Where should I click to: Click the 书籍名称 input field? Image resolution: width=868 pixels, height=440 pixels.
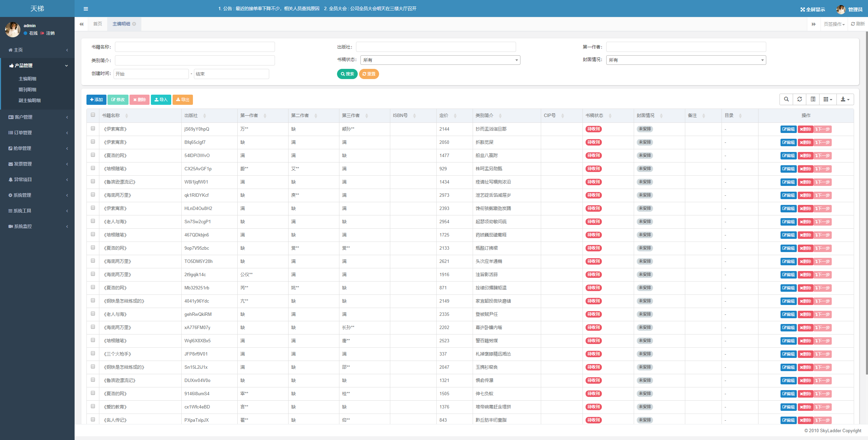click(x=195, y=47)
